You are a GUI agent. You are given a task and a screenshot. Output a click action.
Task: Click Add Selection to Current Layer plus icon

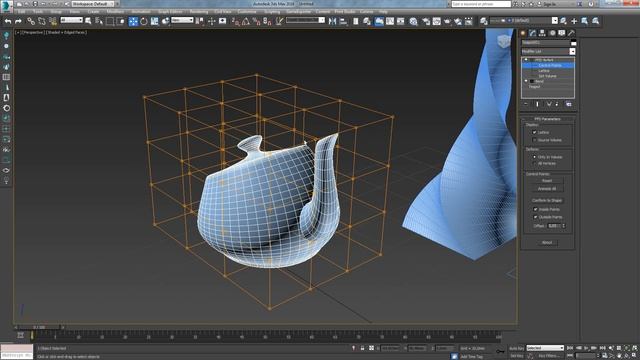pyautogui.click(x=574, y=21)
